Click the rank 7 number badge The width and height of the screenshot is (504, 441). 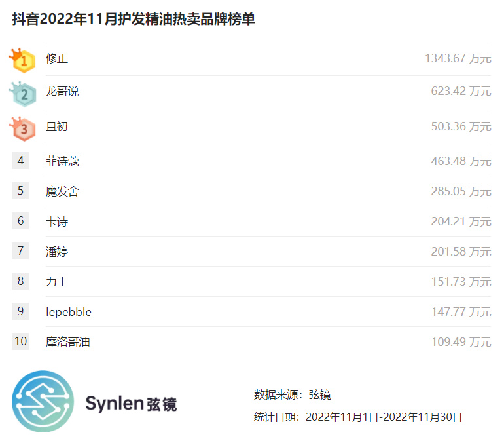(20, 251)
